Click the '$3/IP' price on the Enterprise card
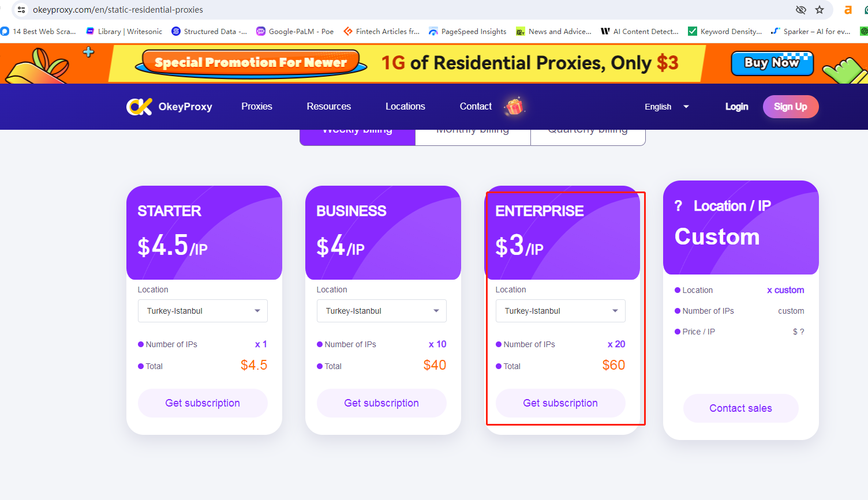Screen dimensions: 868x500 point(519,246)
